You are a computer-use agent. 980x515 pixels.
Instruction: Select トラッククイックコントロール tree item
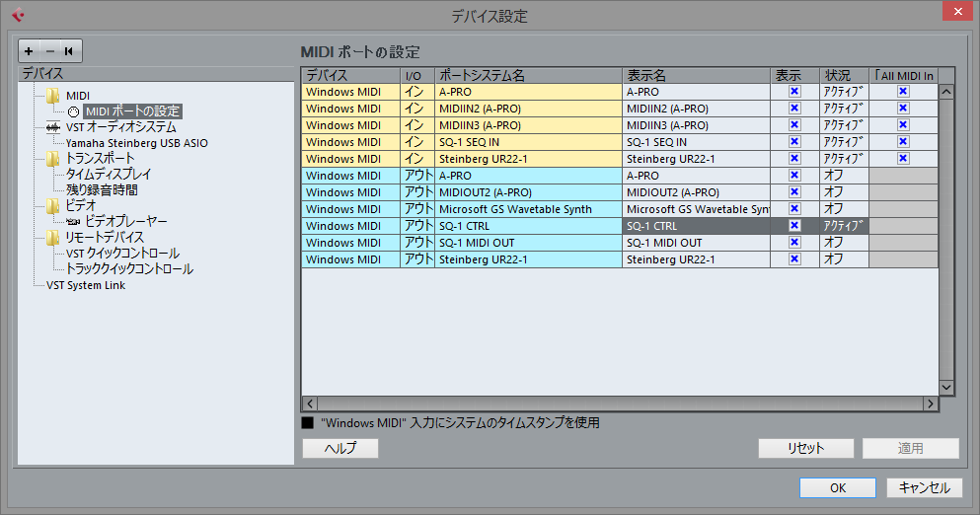click(x=130, y=268)
